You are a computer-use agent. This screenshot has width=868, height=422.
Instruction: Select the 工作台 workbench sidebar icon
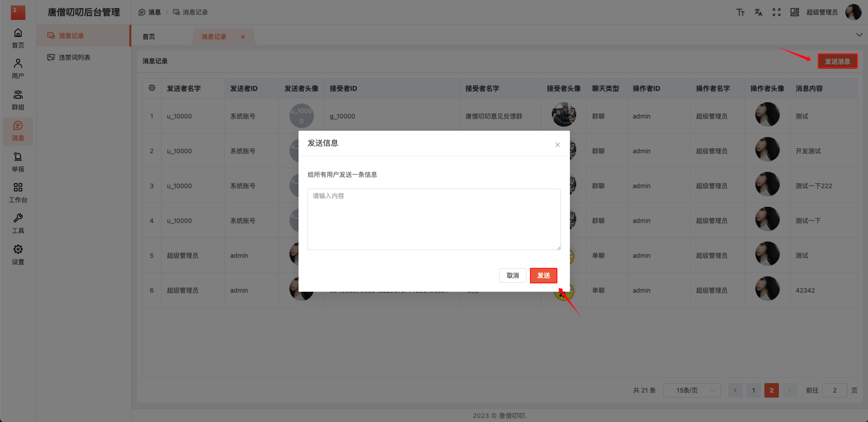coord(18,193)
